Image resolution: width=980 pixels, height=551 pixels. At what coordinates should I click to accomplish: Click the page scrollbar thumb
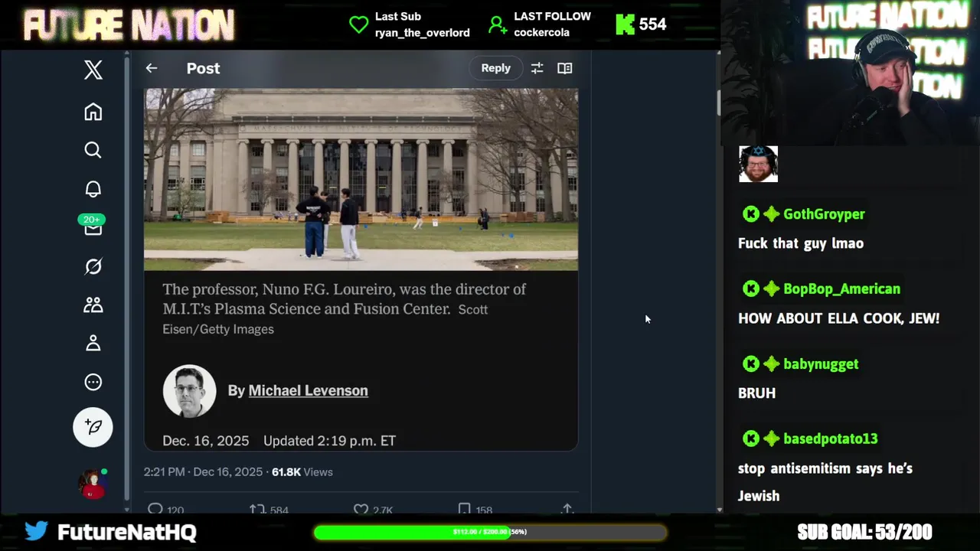click(x=718, y=103)
